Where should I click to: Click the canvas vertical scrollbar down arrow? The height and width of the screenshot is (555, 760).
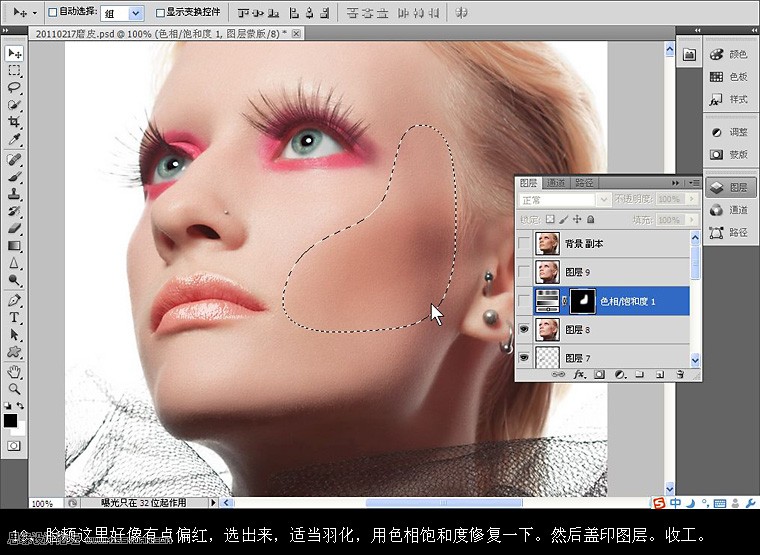click(x=669, y=489)
